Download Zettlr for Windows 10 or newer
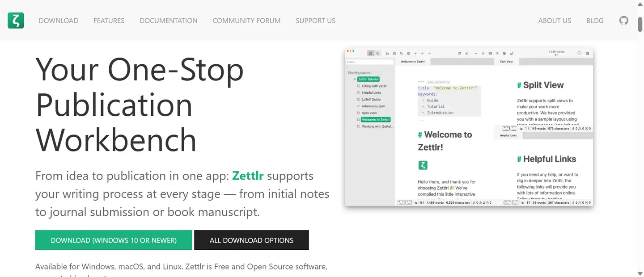644x277 pixels. click(114, 240)
